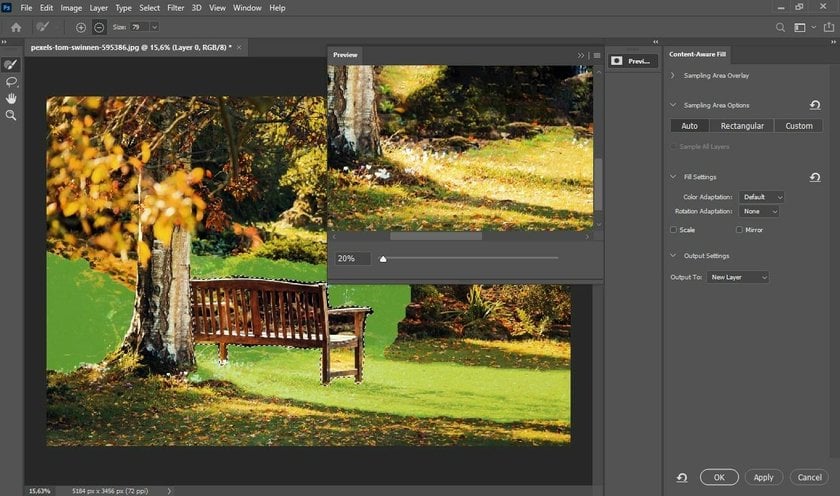Enable the Mirror checkbox
The height and width of the screenshot is (496, 840).
[x=739, y=230]
